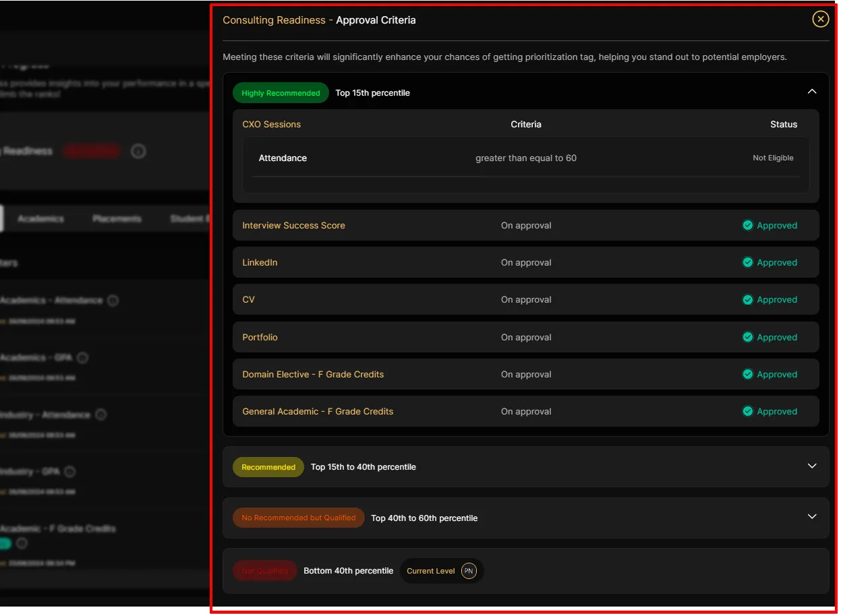The width and height of the screenshot is (841, 616).
Task: Open the info icon beside Readiness badge
Action: pos(138,152)
